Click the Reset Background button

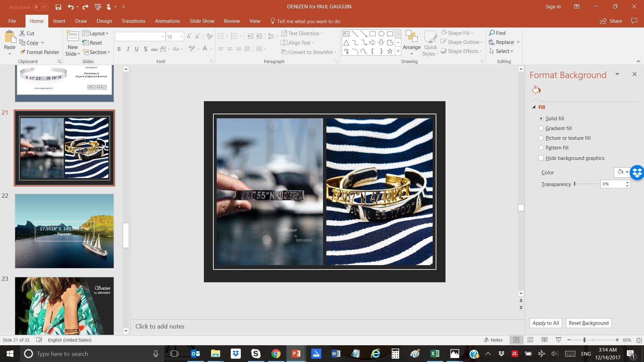588,323
